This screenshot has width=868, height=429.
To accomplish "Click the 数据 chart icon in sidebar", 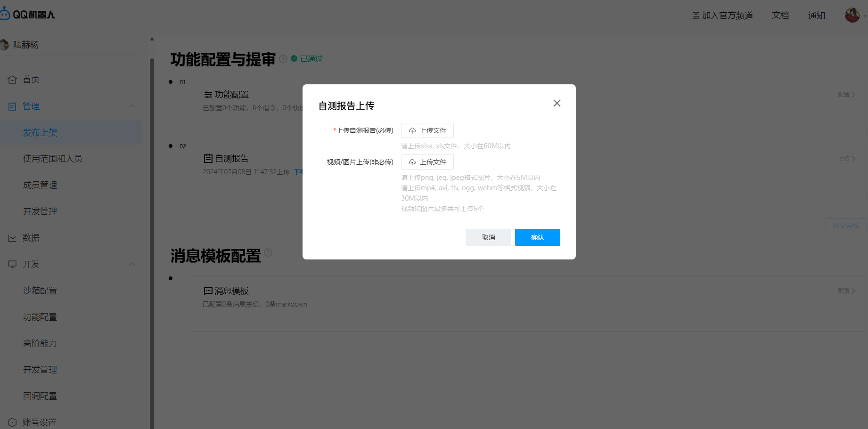I will pyautogui.click(x=12, y=238).
